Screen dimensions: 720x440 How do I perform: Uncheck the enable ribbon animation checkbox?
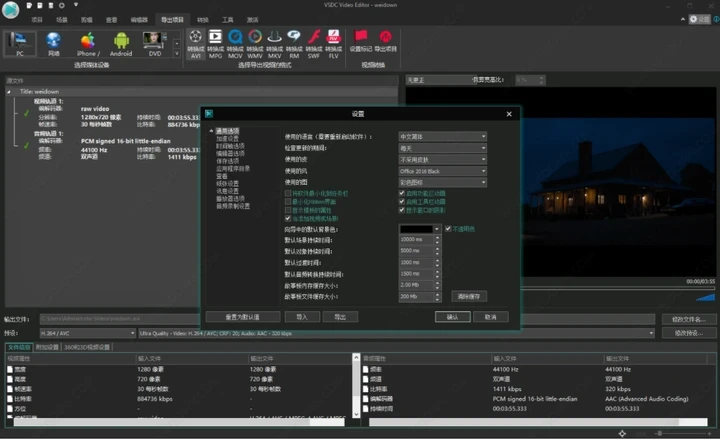(402, 193)
